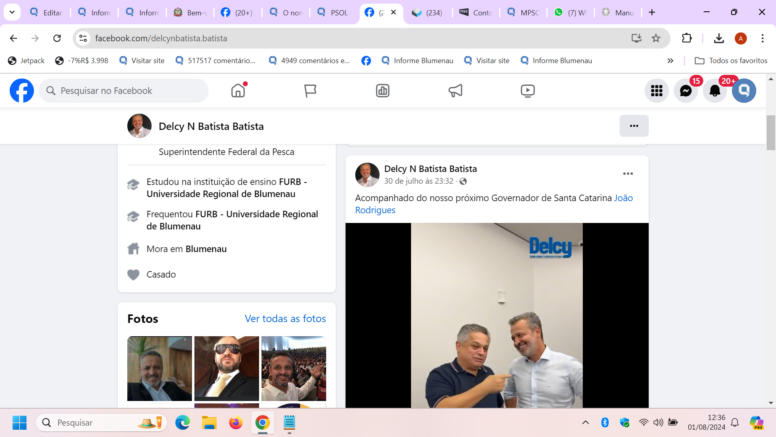Open Chrome downloads icon

(719, 38)
